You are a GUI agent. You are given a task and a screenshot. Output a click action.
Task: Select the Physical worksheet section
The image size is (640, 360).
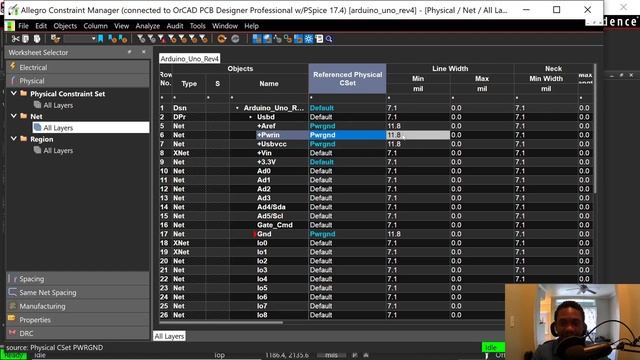(78, 81)
